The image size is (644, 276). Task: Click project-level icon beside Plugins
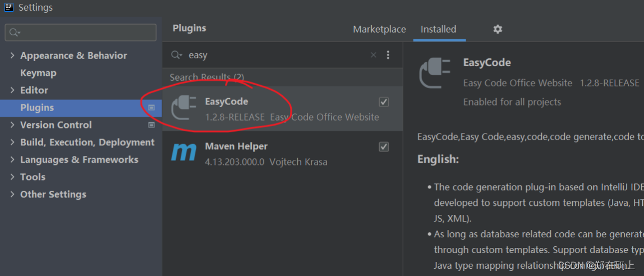point(151,108)
